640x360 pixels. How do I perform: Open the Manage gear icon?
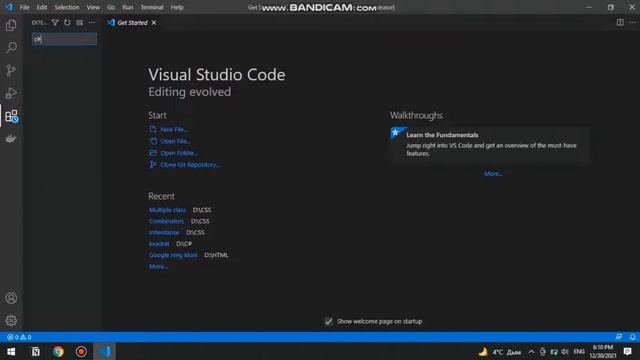point(11,320)
